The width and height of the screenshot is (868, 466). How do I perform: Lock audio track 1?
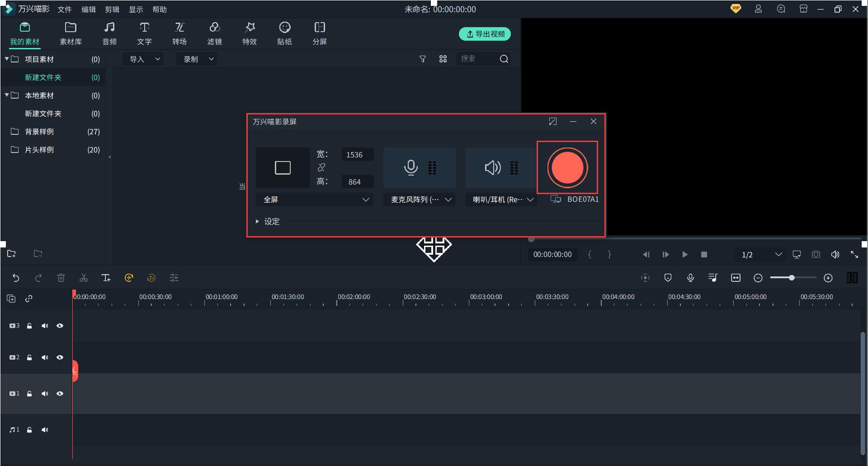click(29, 430)
